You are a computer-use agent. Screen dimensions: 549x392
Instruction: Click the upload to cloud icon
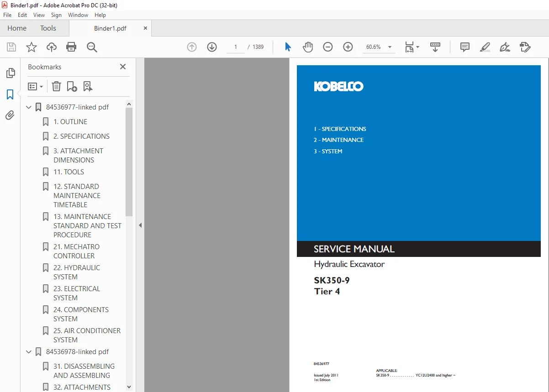click(52, 47)
